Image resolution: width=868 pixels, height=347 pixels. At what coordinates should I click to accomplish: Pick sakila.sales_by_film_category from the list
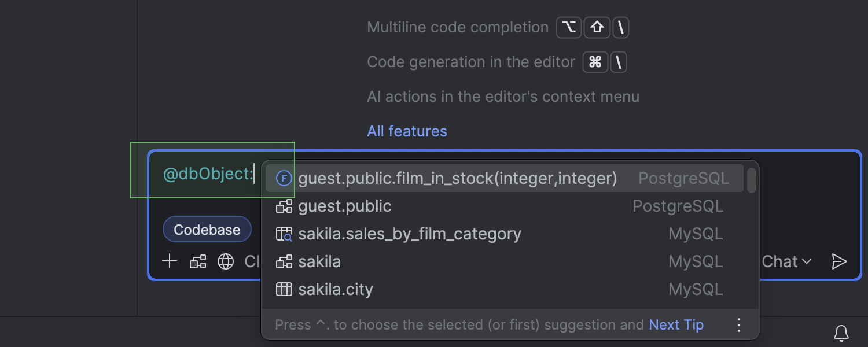(x=410, y=234)
